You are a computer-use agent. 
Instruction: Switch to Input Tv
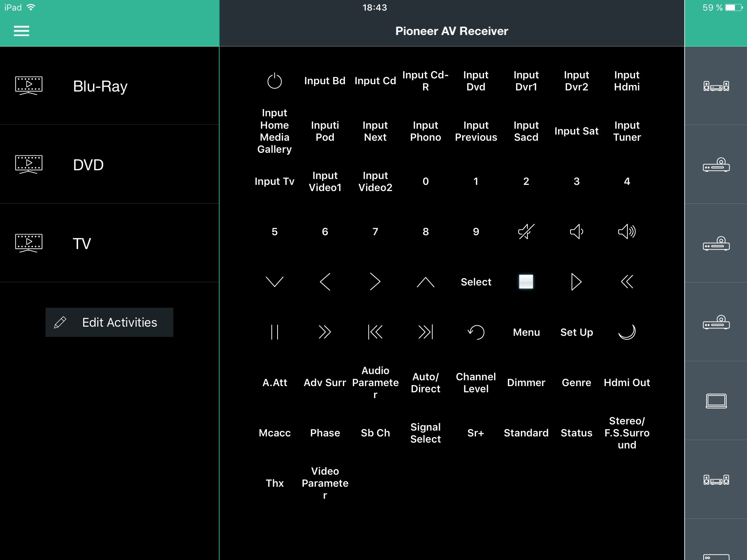click(275, 181)
